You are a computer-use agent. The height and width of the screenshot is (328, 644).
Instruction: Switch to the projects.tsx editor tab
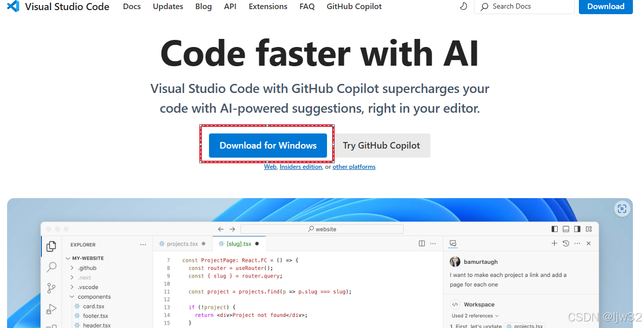(x=182, y=244)
